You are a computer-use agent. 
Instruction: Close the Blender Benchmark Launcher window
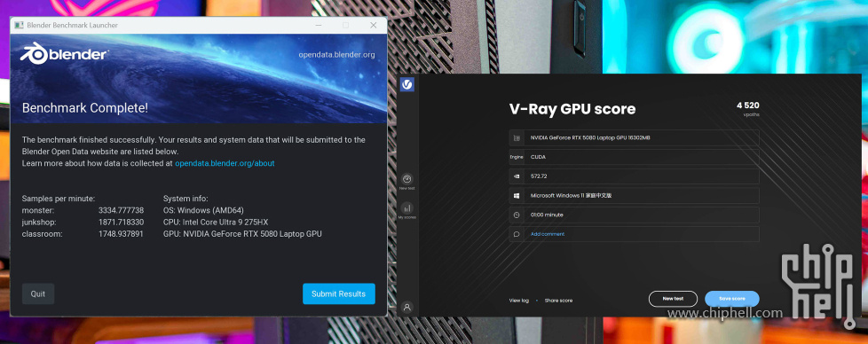(374, 26)
